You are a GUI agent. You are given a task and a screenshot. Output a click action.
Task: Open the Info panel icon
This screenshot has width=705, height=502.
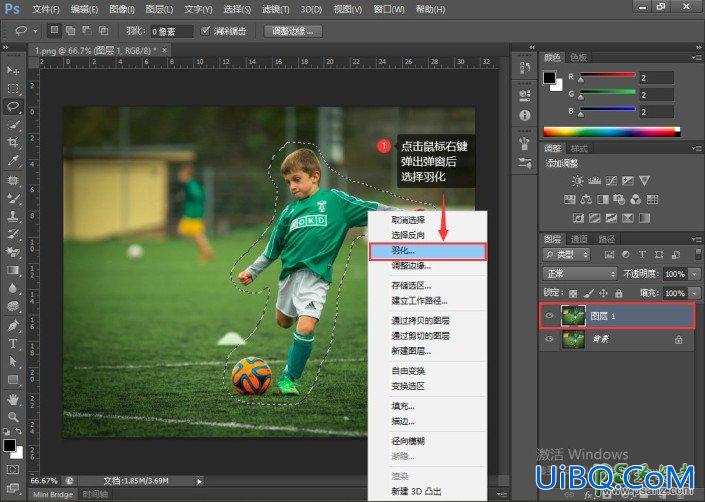524,115
